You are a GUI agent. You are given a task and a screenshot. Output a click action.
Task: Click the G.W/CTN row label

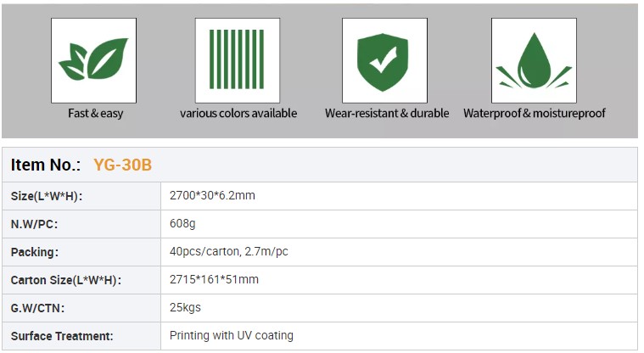coord(38,308)
